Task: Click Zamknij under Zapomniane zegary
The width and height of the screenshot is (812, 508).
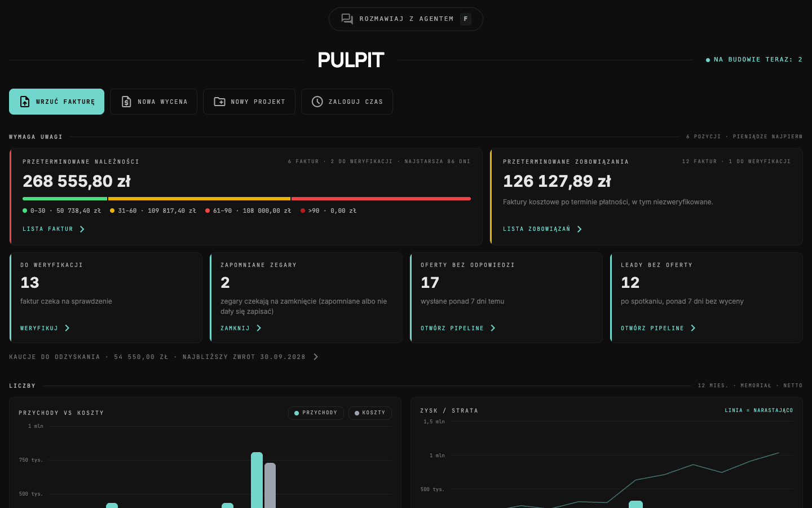Action: click(241, 328)
